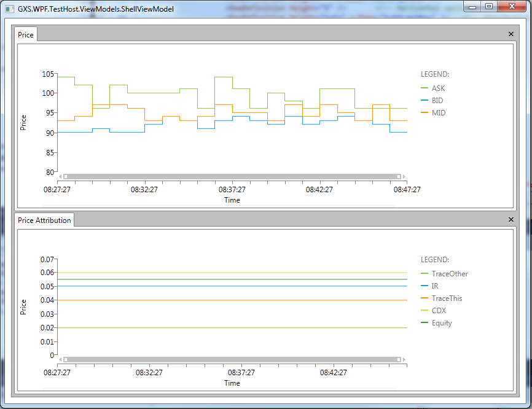This screenshot has height=409, width=532.
Task: Click the MID legend label
Action: tap(439, 112)
